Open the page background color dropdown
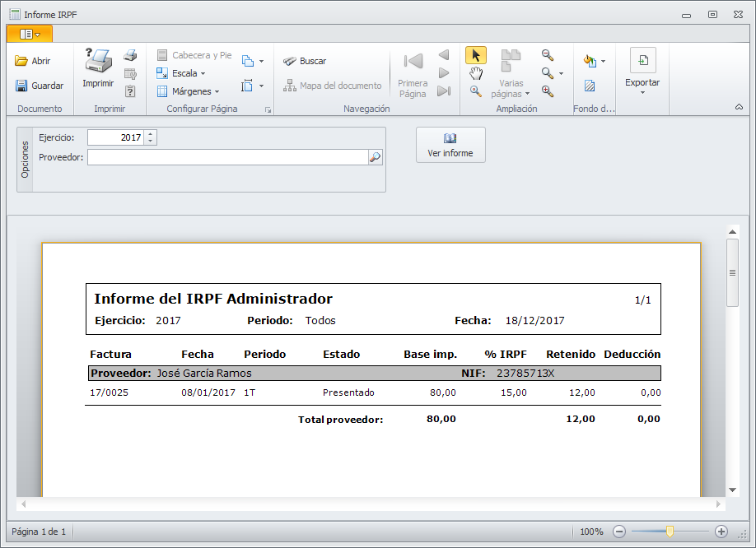The image size is (756, 548). tap(603, 62)
